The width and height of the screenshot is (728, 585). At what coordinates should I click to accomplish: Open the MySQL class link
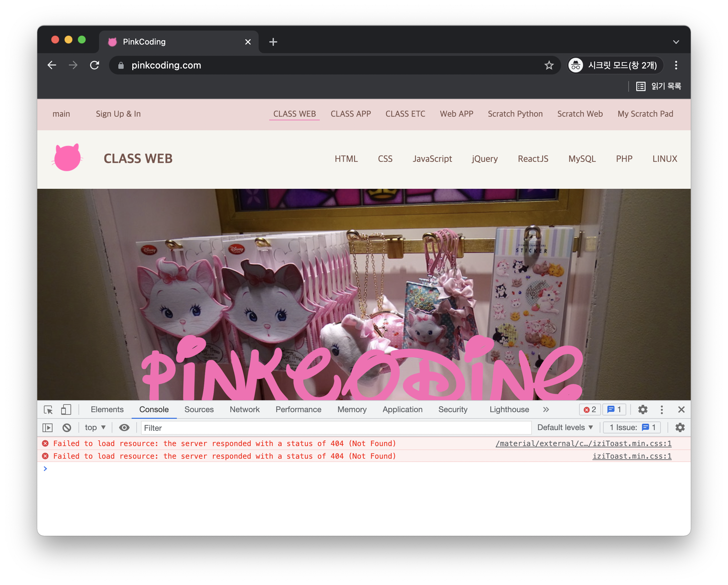pos(582,159)
